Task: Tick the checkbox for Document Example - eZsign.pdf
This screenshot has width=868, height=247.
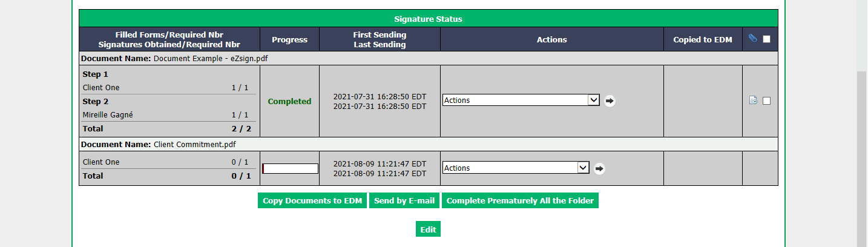Action: [766, 101]
